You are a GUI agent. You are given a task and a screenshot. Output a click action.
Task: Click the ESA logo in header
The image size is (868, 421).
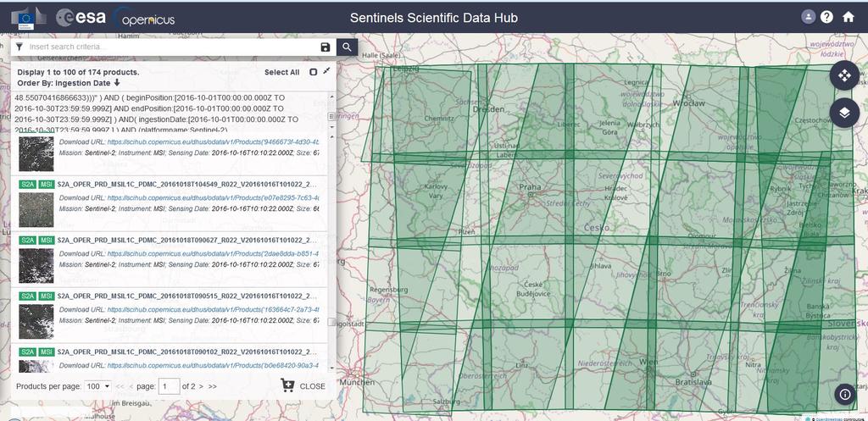click(81, 17)
